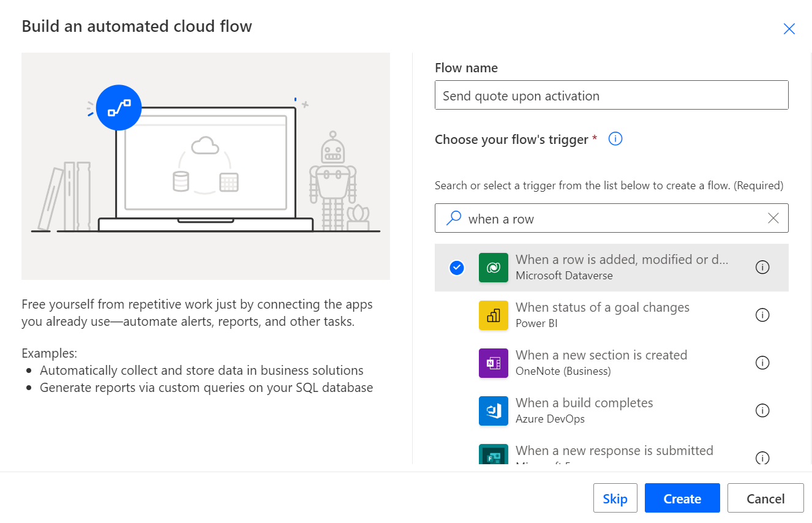Edit the Flow name field

pyautogui.click(x=612, y=96)
